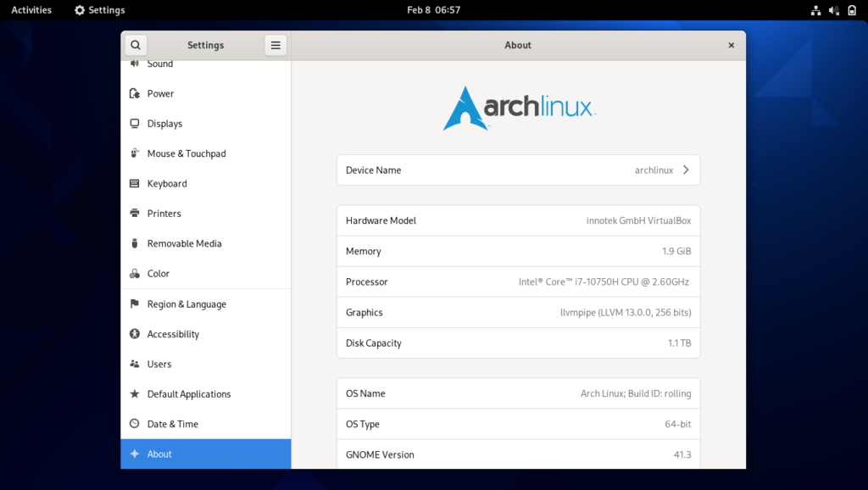Open the hamburger menu in Settings
The width and height of the screenshot is (868, 490).
coord(275,44)
